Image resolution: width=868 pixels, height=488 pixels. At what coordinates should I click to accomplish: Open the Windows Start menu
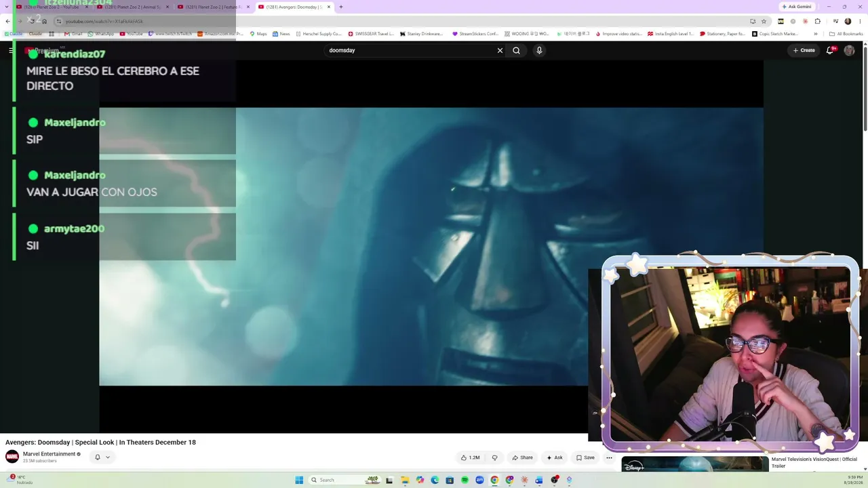pyautogui.click(x=299, y=480)
